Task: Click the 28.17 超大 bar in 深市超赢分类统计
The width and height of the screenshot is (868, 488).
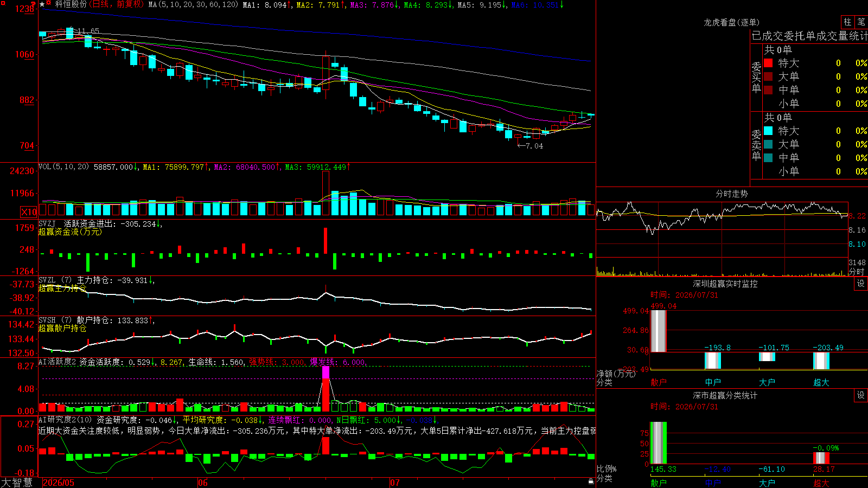Action: click(x=821, y=458)
